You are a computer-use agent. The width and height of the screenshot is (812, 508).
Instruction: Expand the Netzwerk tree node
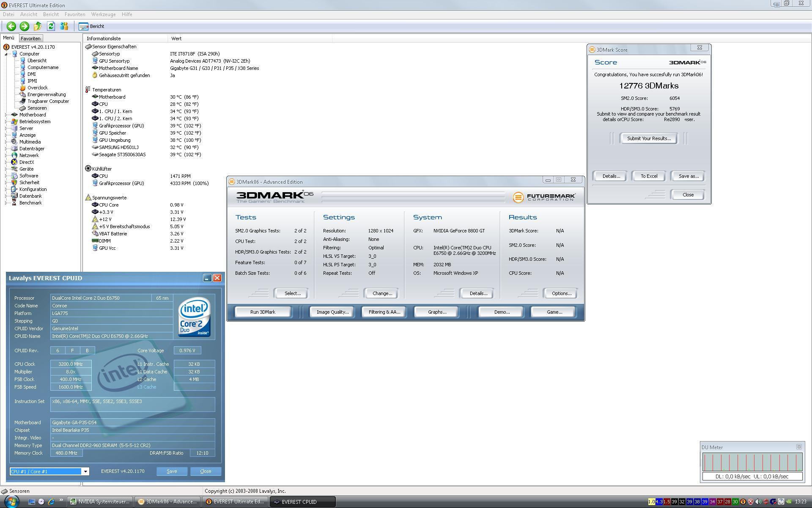pos(6,155)
